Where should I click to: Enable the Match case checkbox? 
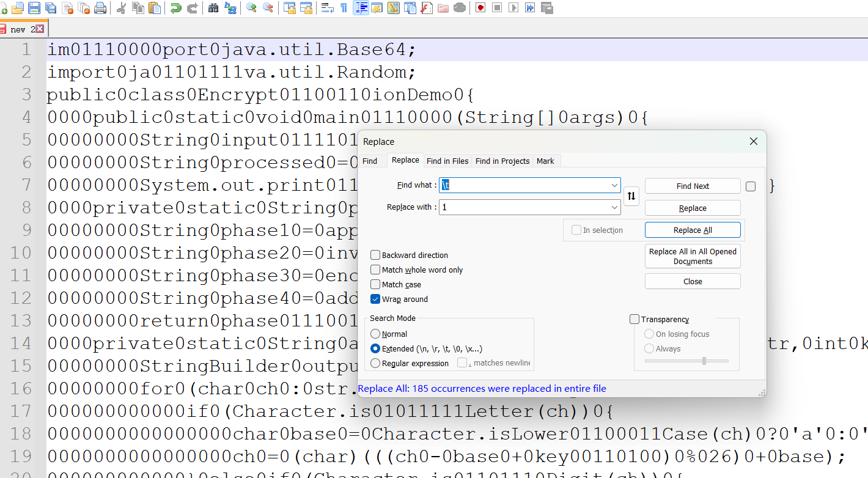(x=375, y=285)
